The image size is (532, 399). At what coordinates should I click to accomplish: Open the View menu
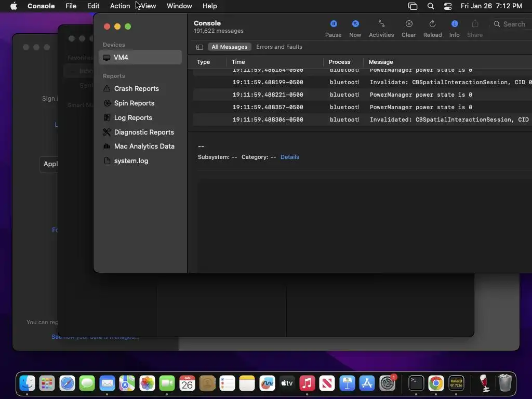148,6
